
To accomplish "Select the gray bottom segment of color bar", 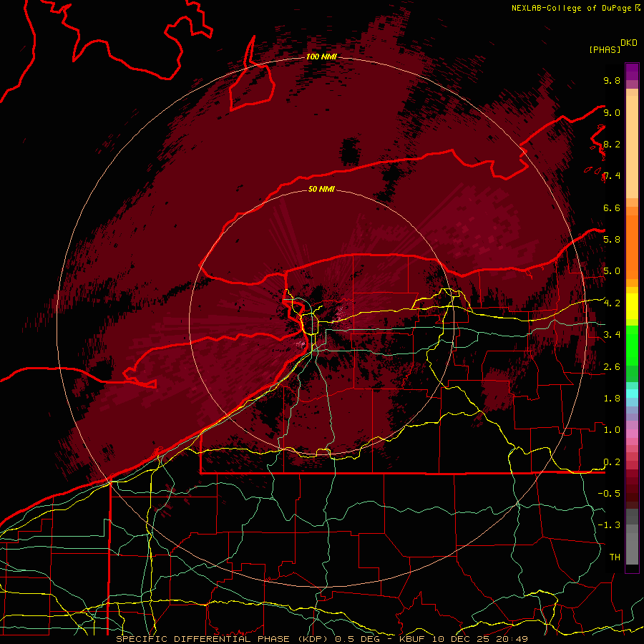I will pyautogui.click(x=632, y=538).
